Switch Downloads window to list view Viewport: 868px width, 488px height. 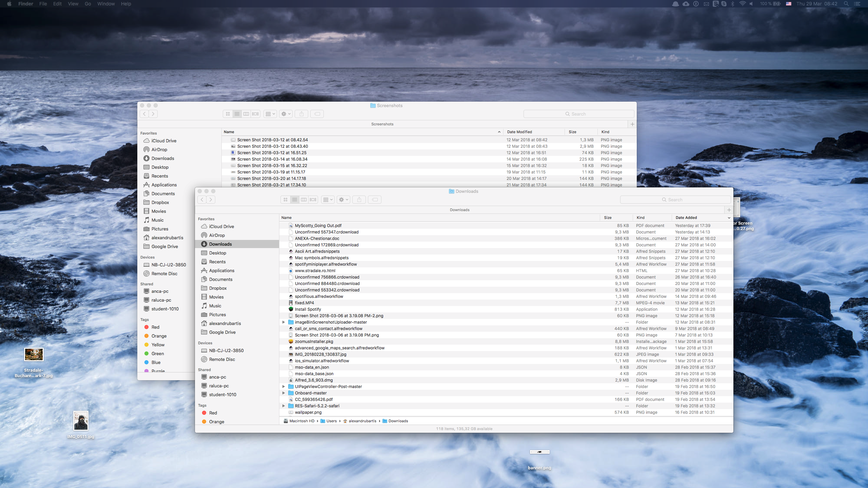(x=295, y=200)
